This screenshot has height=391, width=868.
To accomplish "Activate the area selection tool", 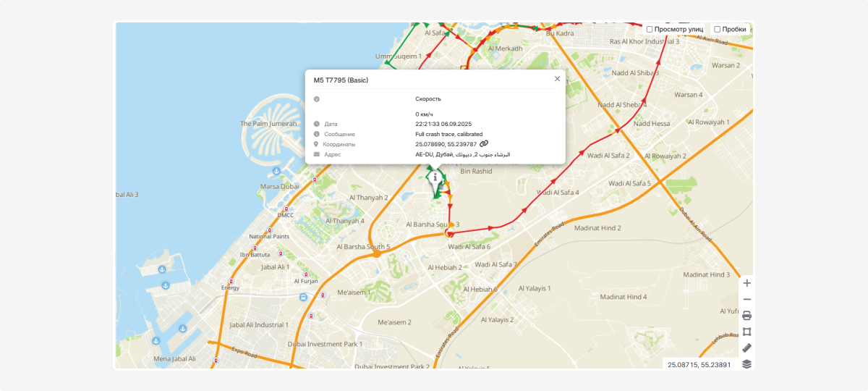I will click(x=746, y=332).
